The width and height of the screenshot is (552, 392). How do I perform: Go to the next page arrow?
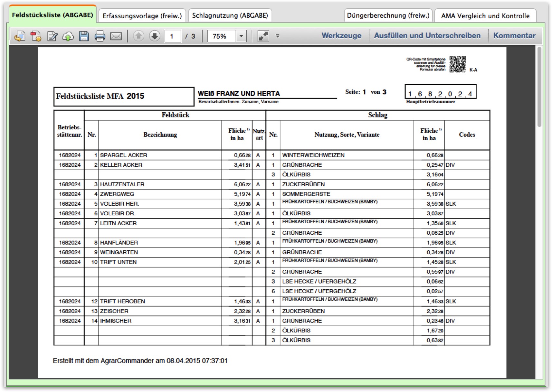155,36
